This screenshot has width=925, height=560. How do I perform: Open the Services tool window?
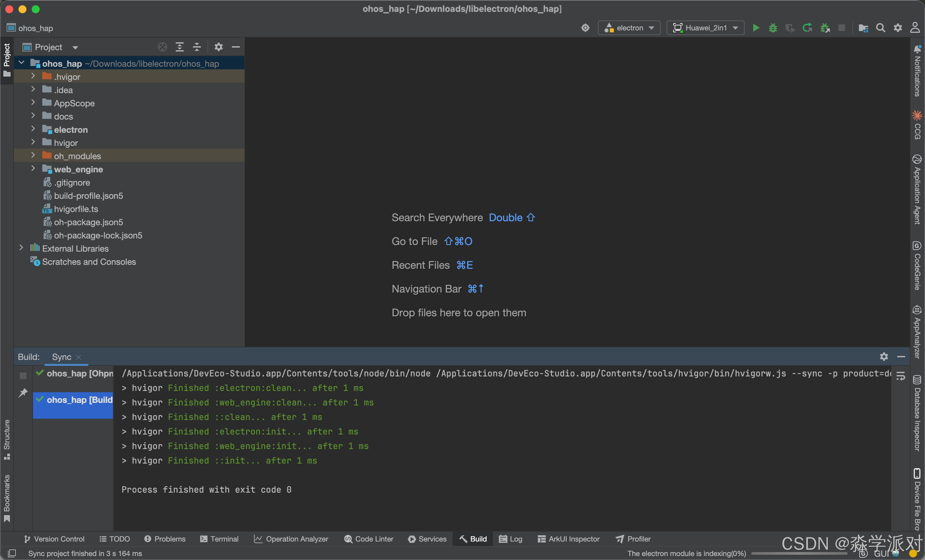coord(427,539)
